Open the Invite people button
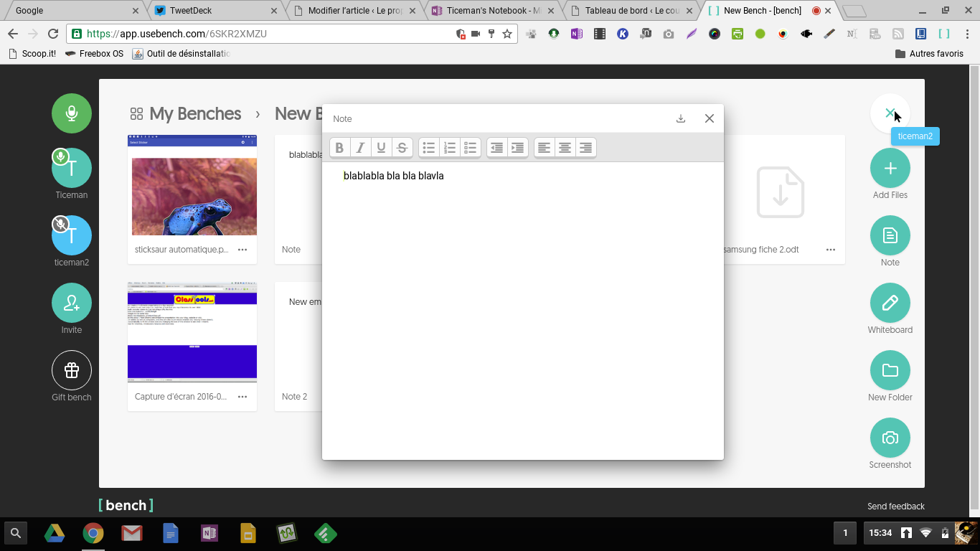 coord(72,303)
